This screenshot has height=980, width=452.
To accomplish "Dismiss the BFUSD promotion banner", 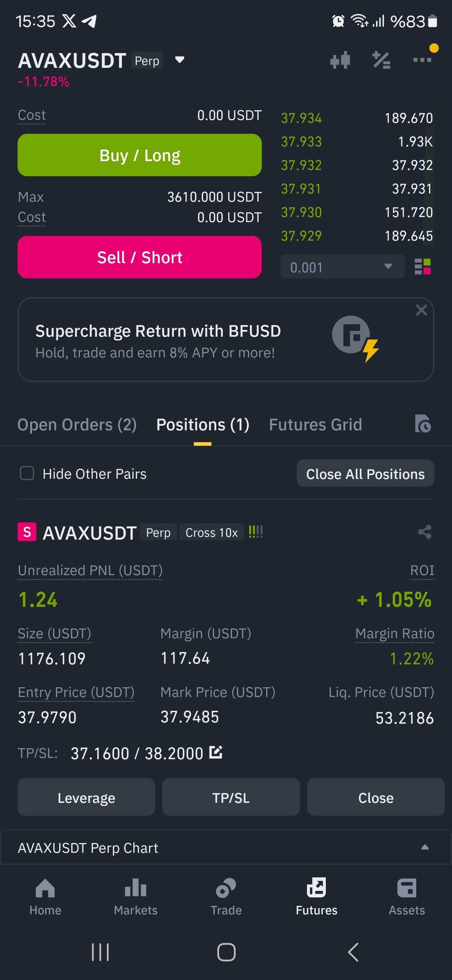I will (x=421, y=310).
